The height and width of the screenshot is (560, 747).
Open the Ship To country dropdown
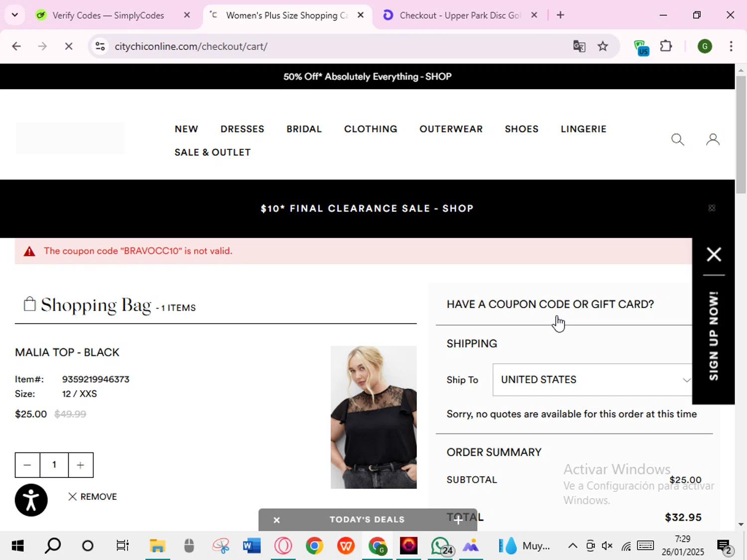[593, 380]
